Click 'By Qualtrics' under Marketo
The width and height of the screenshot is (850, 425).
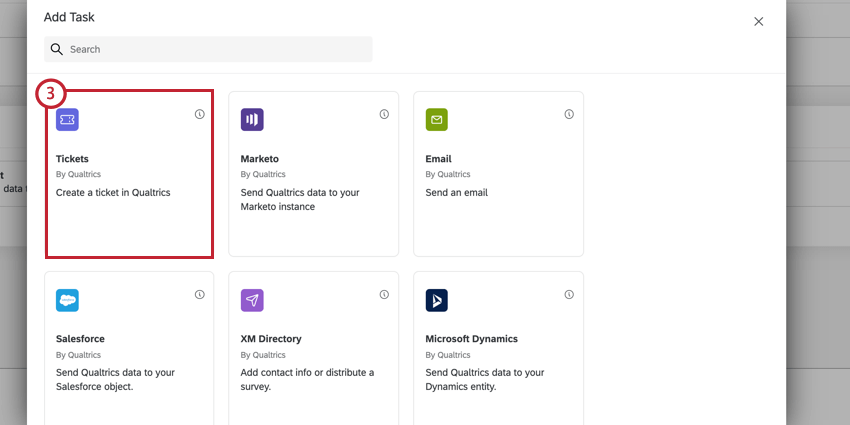tap(263, 175)
